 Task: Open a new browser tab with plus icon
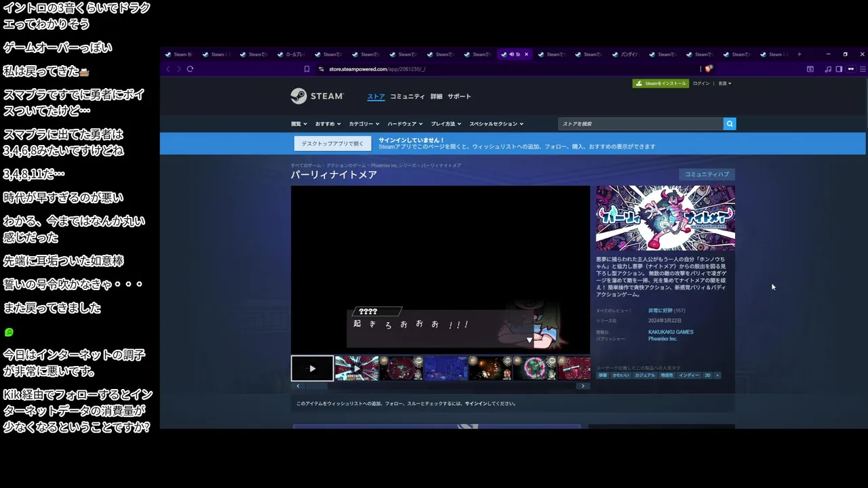coord(799,54)
